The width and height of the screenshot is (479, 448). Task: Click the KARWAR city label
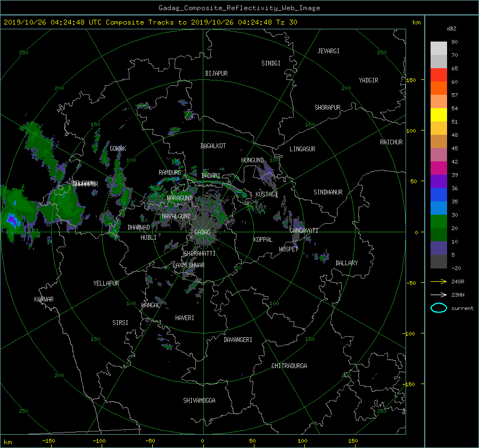tap(44, 299)
